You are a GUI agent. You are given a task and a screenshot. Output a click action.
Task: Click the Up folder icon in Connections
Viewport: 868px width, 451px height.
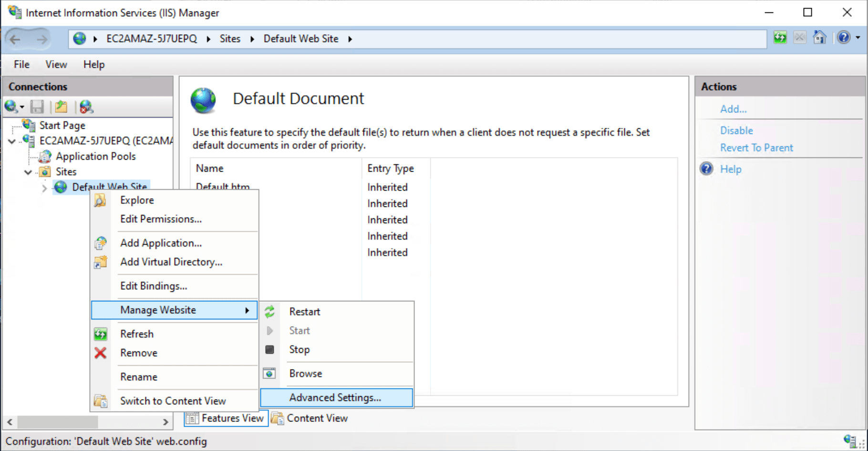(61, 107)
